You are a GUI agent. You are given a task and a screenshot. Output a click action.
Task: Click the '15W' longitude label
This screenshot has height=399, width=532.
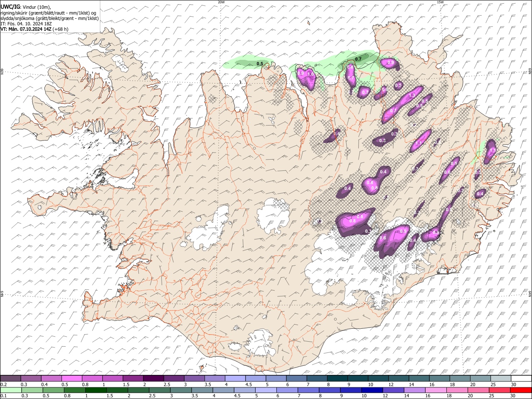(x=440, y=2)
